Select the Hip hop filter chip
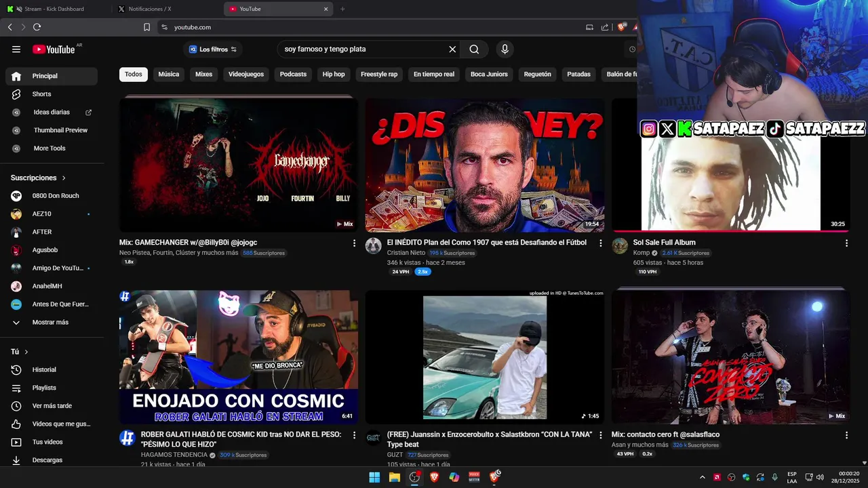 [x=334, y=74]
